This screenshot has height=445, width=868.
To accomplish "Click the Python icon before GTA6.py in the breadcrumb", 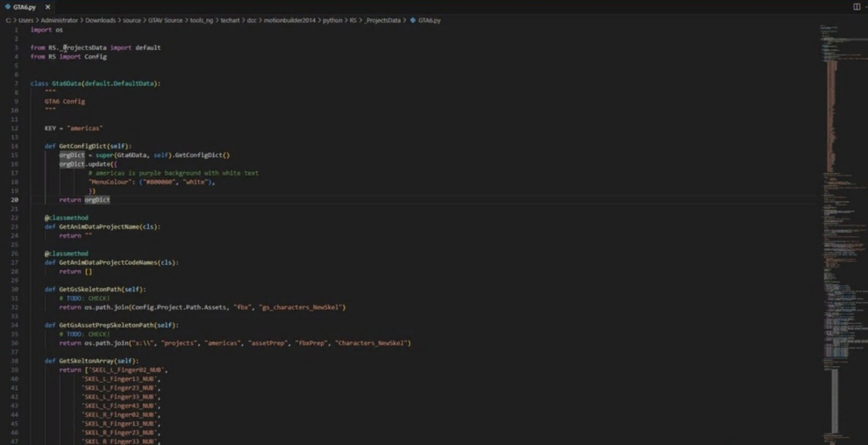I will [413, 20].
